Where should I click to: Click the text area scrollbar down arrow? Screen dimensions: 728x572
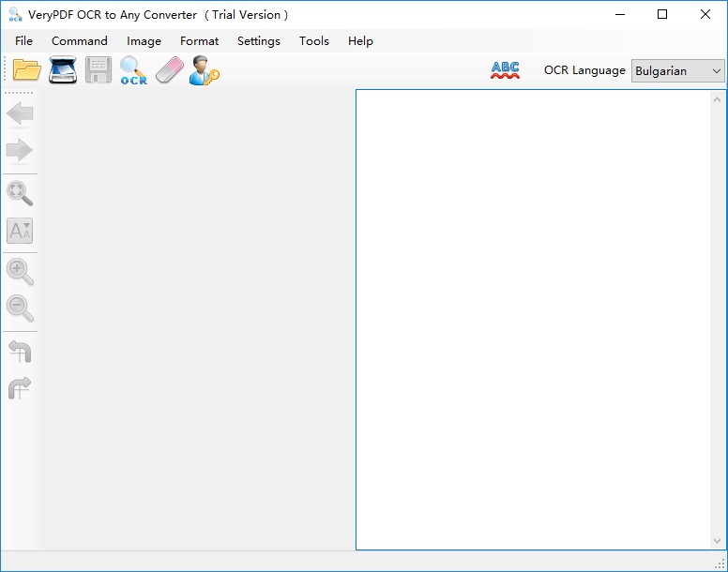[717, 541]
